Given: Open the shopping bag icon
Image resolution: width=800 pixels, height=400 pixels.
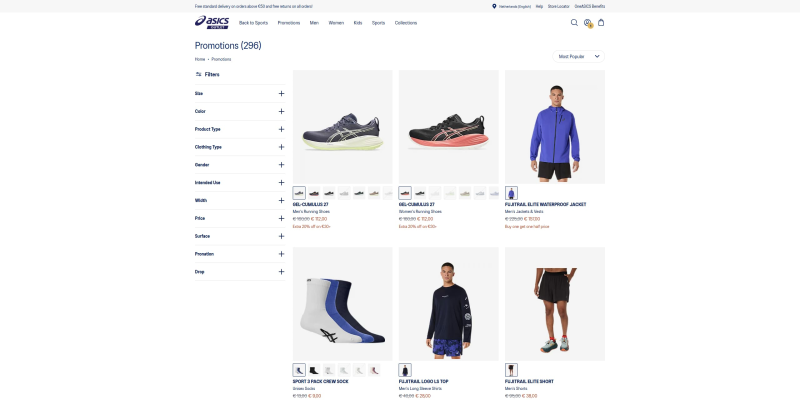Looking at the screenshot, I should coord(601,22).
